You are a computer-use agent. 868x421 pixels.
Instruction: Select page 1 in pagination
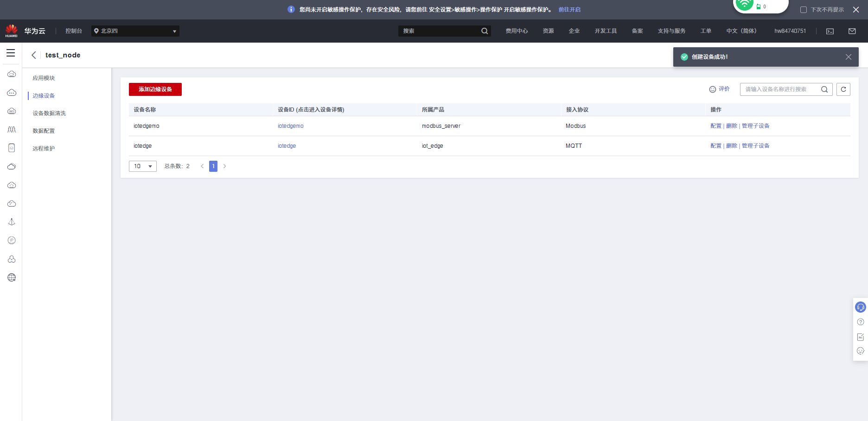pos(213,166)
